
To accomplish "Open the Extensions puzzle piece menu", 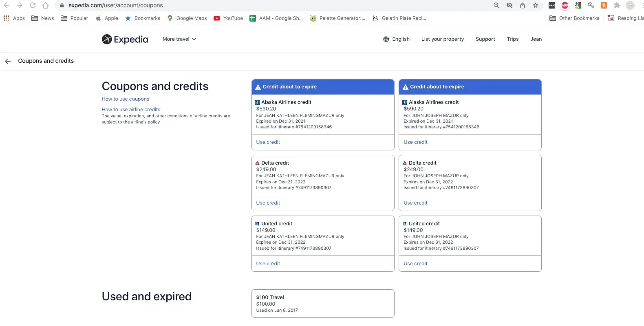I will tap(617, 5).
